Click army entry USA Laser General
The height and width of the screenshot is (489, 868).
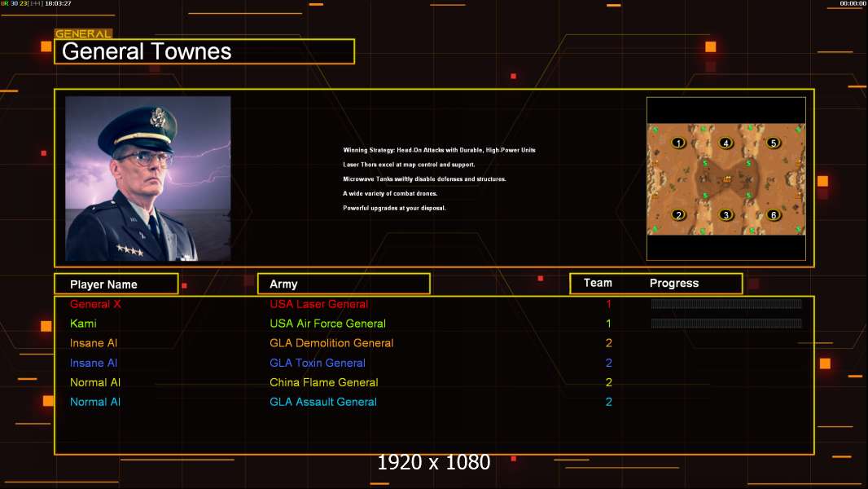(x=319, y=304)
